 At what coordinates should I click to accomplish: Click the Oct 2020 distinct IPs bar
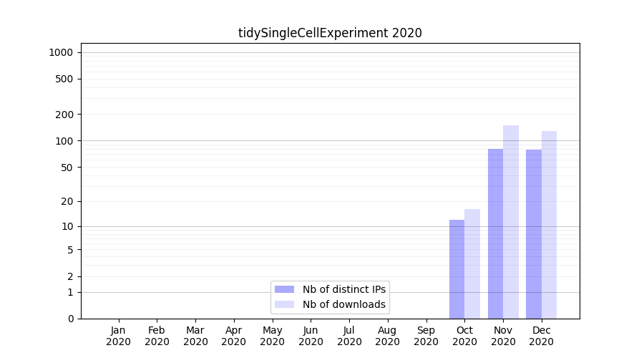pos(457,269)
